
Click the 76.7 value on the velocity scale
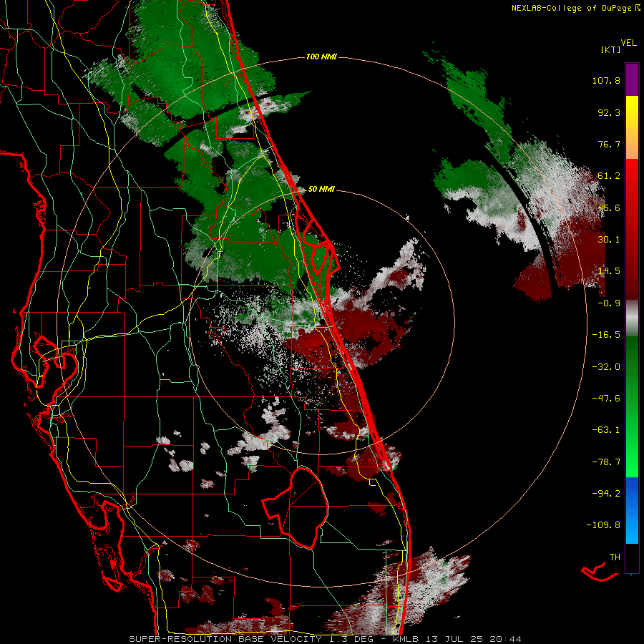(x=609, y=144)
